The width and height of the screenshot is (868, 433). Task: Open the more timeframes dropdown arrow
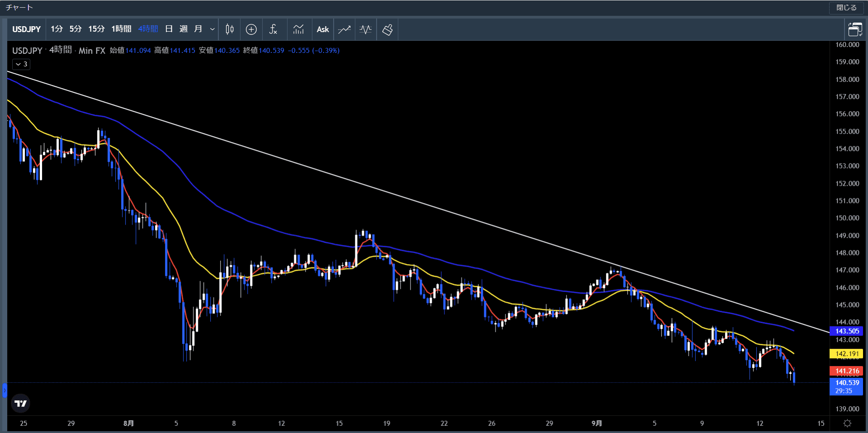pyautogui.click(x=212, y=29)
